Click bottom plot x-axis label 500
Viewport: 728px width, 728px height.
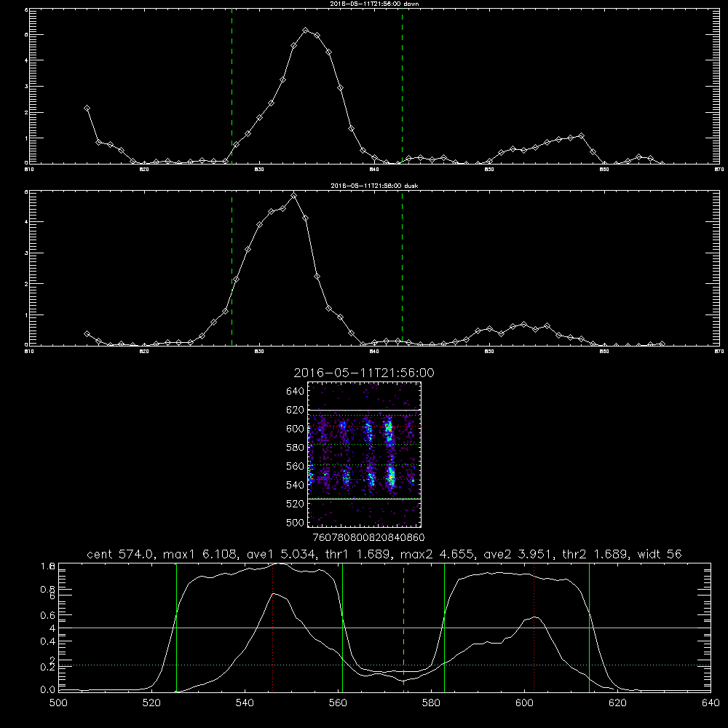coord(58,703)
